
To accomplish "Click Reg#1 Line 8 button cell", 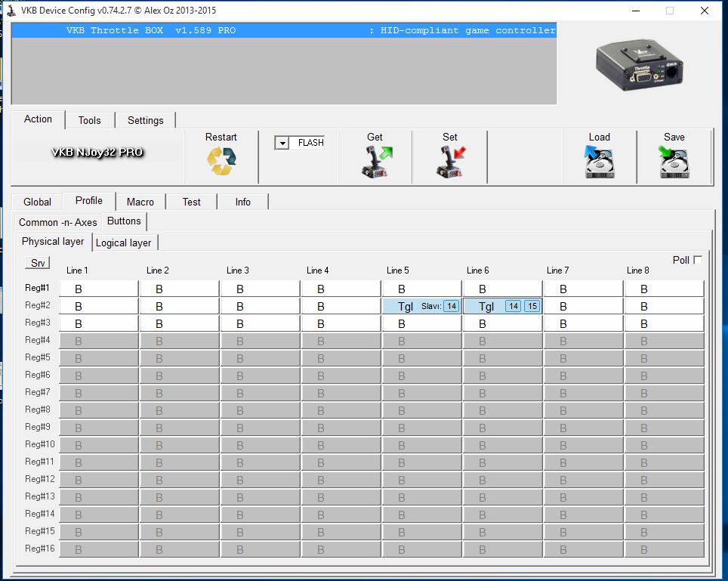I will click(x=664, y=289).
